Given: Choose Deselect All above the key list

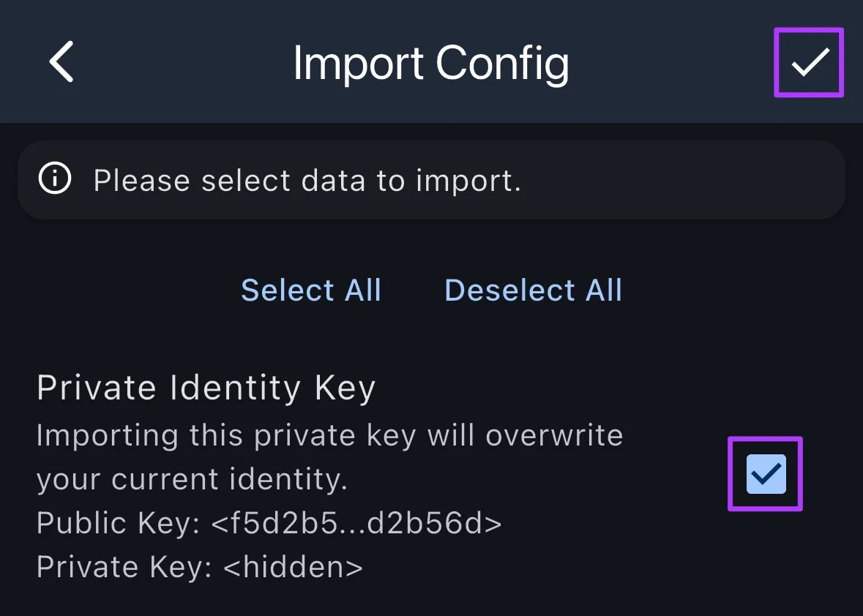Looking at the screenshot, I should tap(532, 290).
